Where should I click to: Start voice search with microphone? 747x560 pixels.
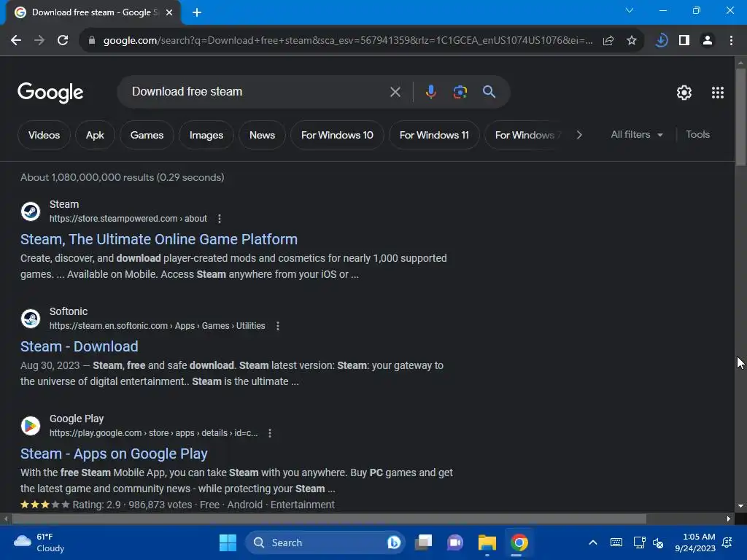[430, 92]
